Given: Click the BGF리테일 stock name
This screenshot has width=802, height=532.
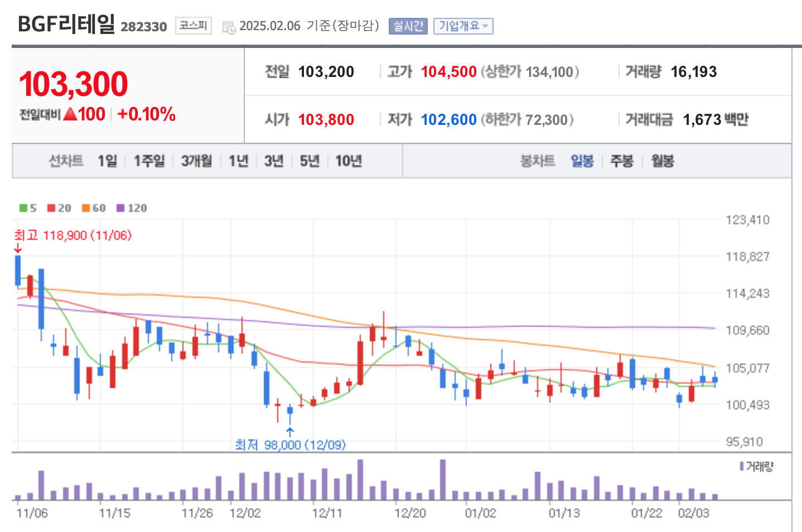Looking at the screenshot, I should (x=66, y=25).
